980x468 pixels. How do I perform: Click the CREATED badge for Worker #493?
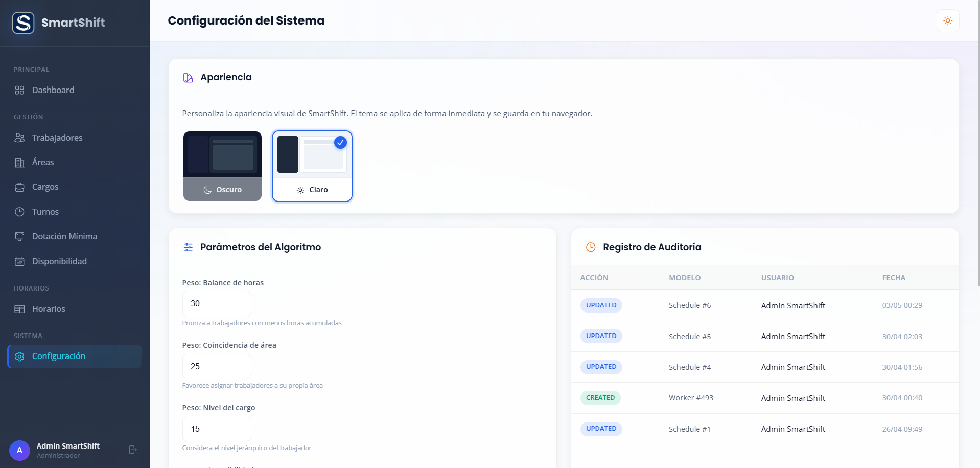(600, 398)
